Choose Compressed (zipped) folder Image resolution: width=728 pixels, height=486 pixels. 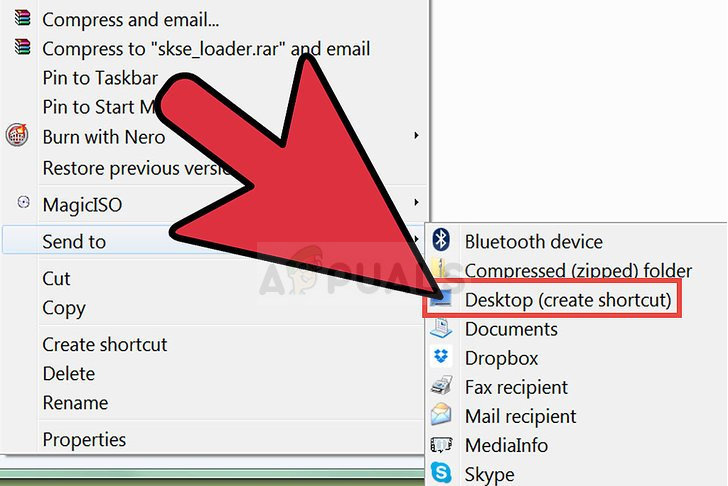[578, 271]
